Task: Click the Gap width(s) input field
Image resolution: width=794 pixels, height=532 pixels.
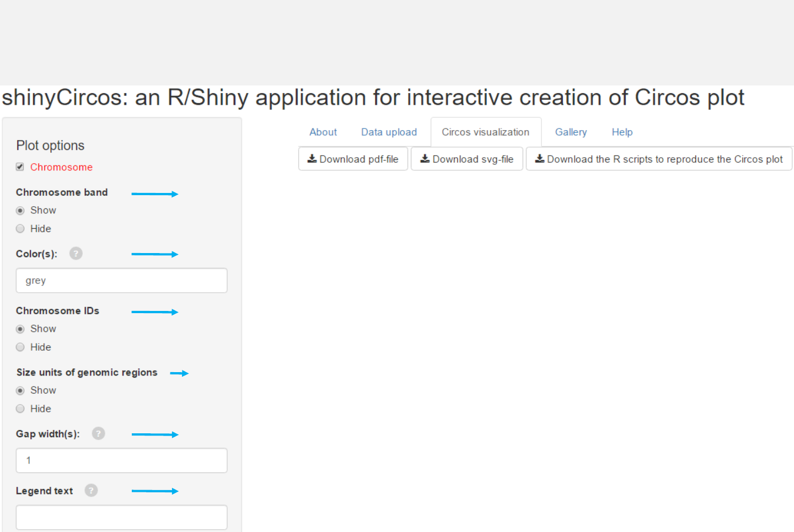Action: 121,460
